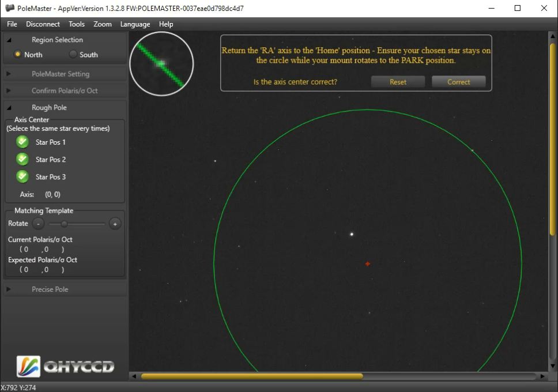The height and width of the screenshot is (392, 558).
Task: Click the Reset button
Action: pyautogui.click(x=398, y=82)
